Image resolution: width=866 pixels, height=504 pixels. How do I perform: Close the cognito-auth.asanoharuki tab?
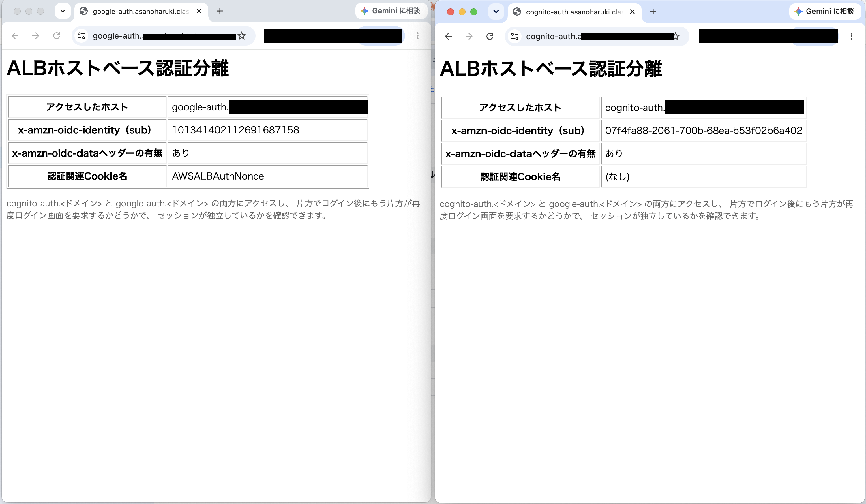point(632,12)
